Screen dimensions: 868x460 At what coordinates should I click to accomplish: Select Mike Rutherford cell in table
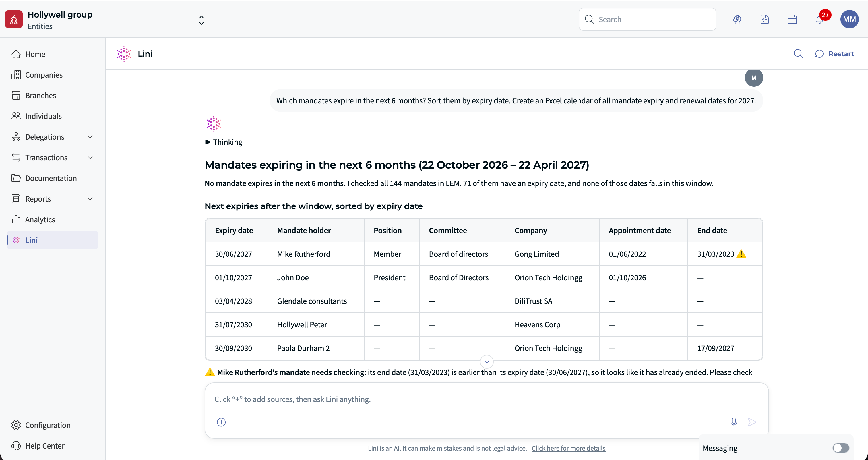316,254
